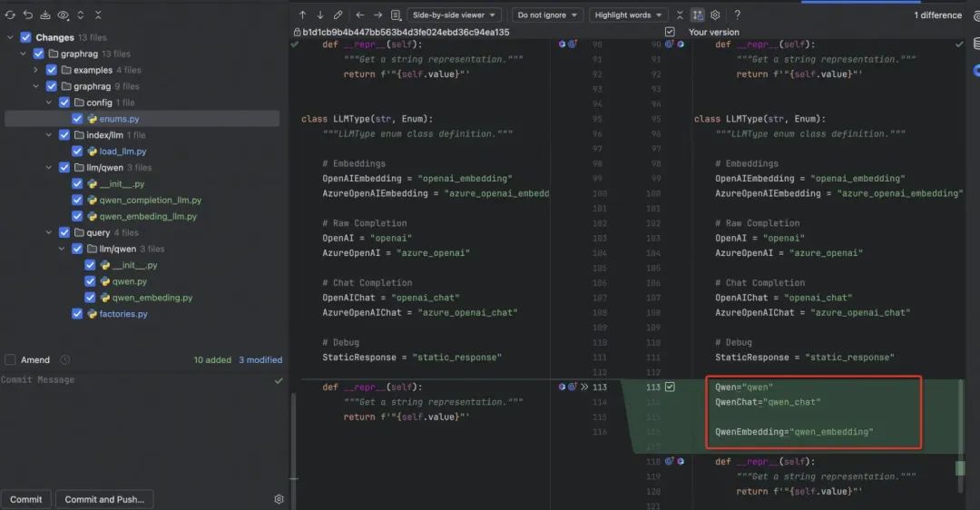Open commit options gear beside Commit and Push
Viewport: 980px width, 510px height.
click(279, 499)
